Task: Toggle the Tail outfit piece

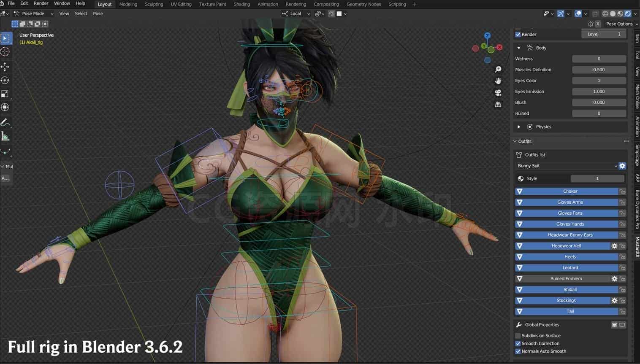Action: click(567, 312)
